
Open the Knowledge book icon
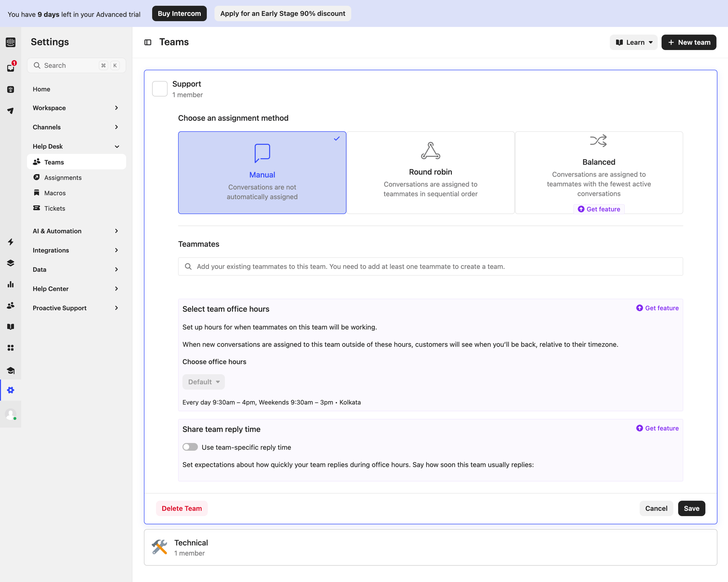pos(11,327)
